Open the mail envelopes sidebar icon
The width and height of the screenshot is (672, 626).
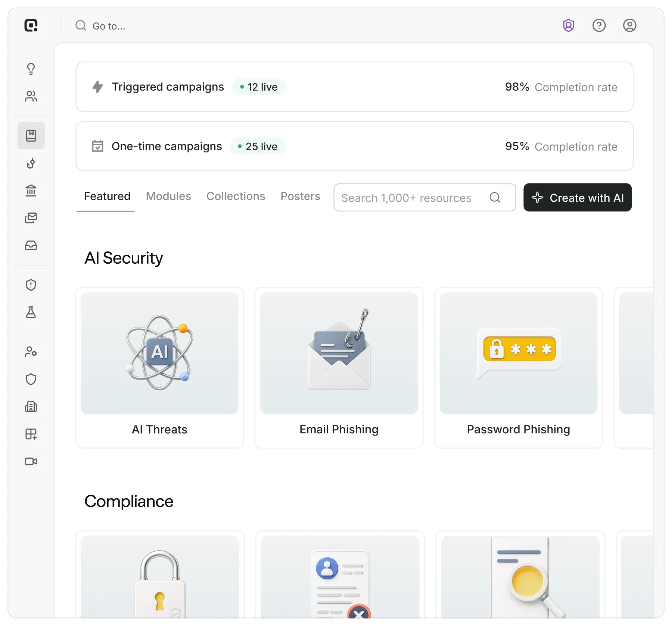point(31,218)
